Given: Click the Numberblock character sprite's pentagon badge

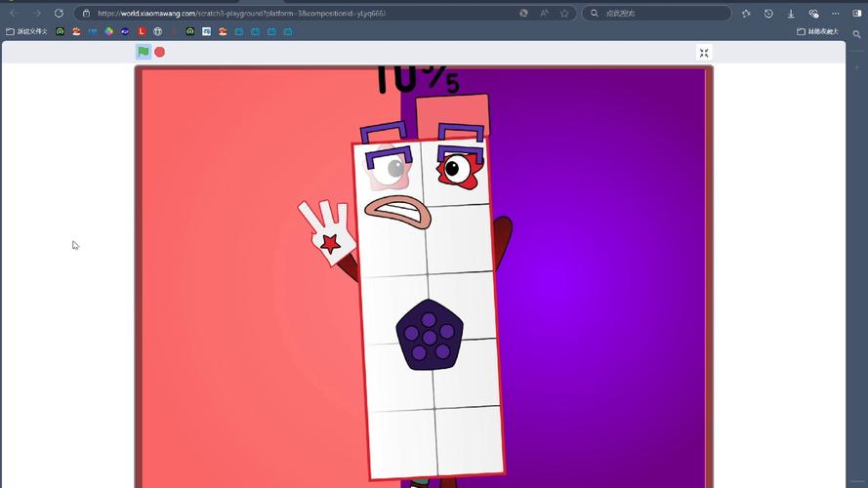Looking at the screenshot, I should 430,335.
